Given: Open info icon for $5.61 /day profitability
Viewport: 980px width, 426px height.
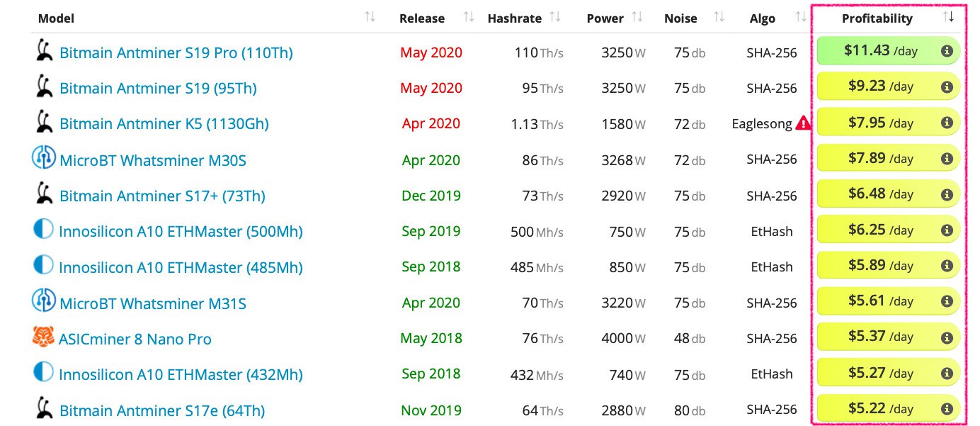Looking at the screenshot, I should (946, 301).
